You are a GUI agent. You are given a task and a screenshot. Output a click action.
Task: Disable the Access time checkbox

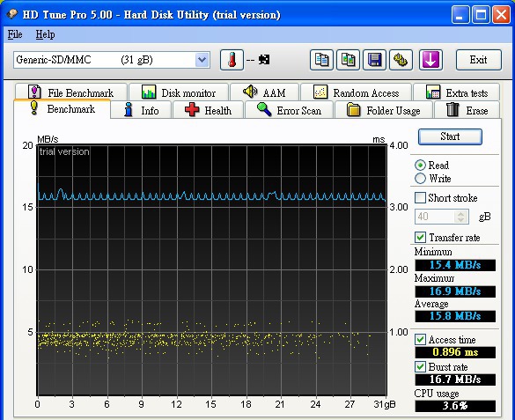click(x=420, y=339)
